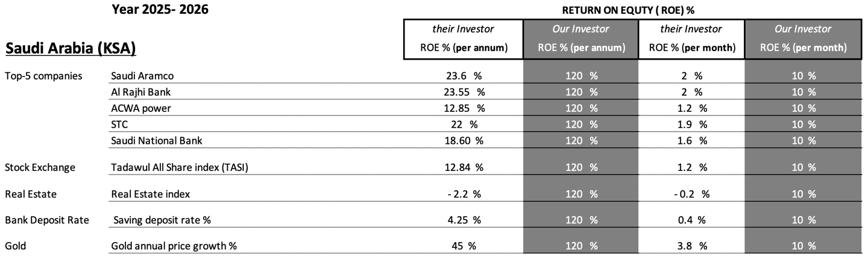Select the Real Estate index cell
Screen dimensions: 868x260
[x=151, y=194]
